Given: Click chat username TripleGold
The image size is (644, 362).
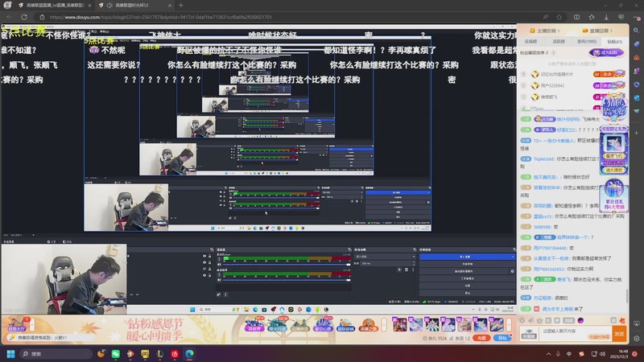Looking at the screenshot, I should click(x=544, y=158).
